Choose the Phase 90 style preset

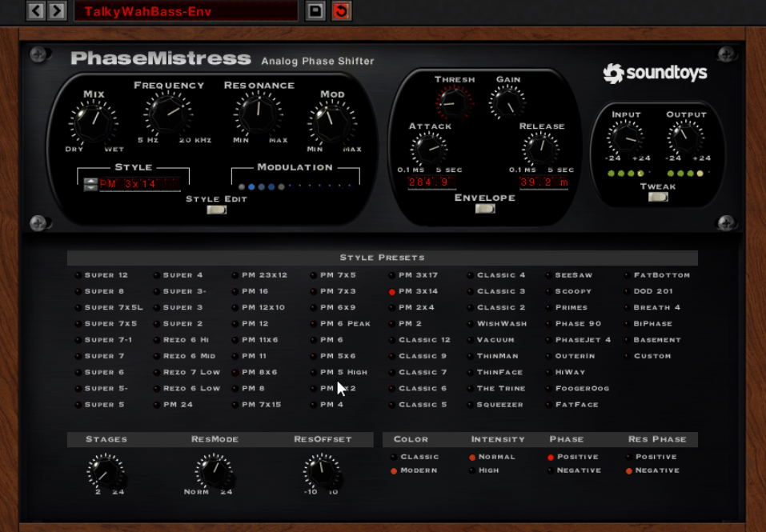click(x=574, y=323)
